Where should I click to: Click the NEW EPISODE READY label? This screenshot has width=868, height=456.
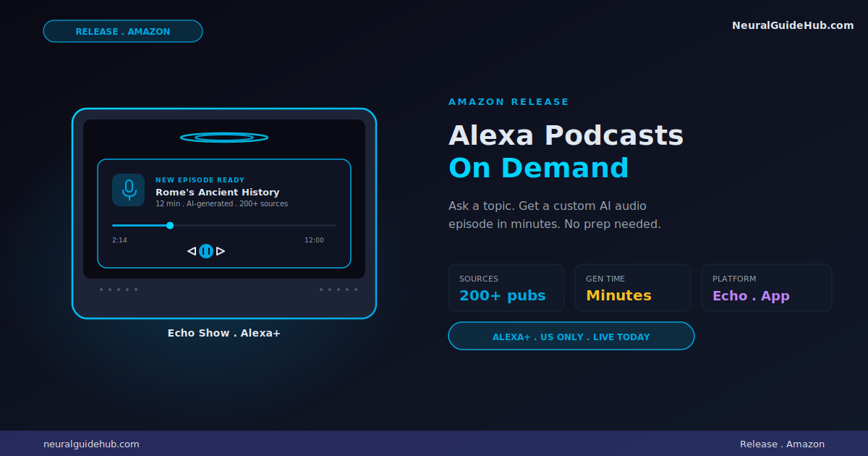pos(200,180)
